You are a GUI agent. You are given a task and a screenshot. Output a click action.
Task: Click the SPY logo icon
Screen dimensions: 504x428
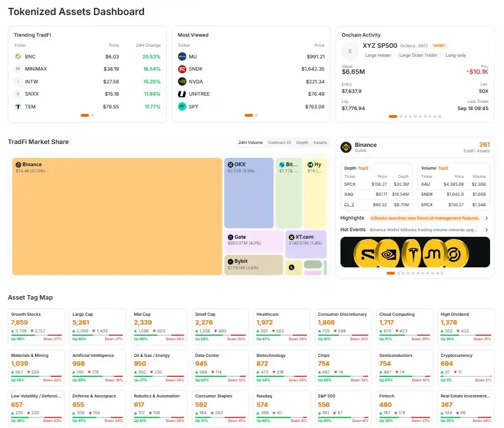pyautogui.click(x=182, y=106)
